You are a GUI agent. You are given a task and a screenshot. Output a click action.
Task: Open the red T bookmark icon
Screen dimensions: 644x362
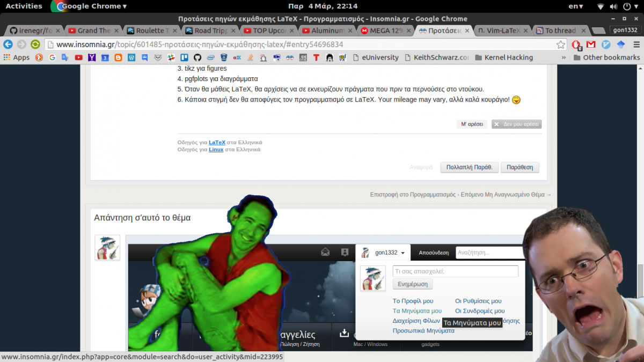(316, 57)
